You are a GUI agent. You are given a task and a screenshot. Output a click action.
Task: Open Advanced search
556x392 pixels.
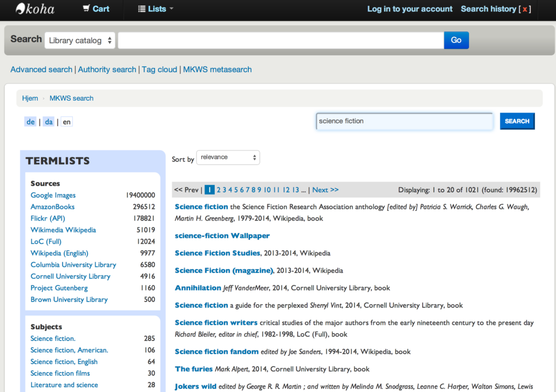click(x=41, y=70)
